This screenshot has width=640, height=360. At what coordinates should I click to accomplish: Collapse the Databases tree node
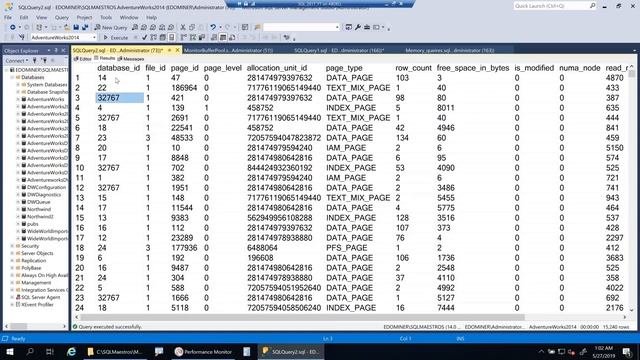point(13,77)
